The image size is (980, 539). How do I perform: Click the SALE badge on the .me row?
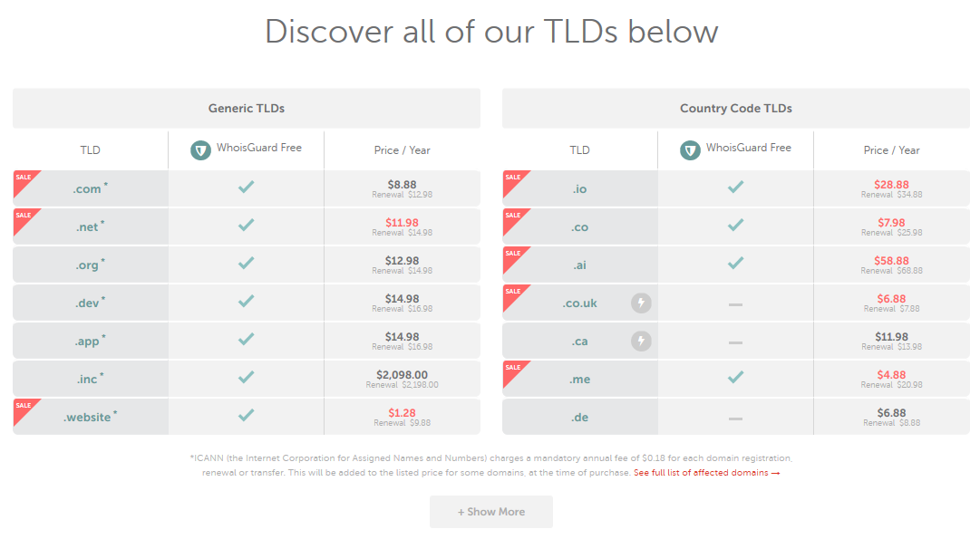pyautogui.click(x=514, y=371)
